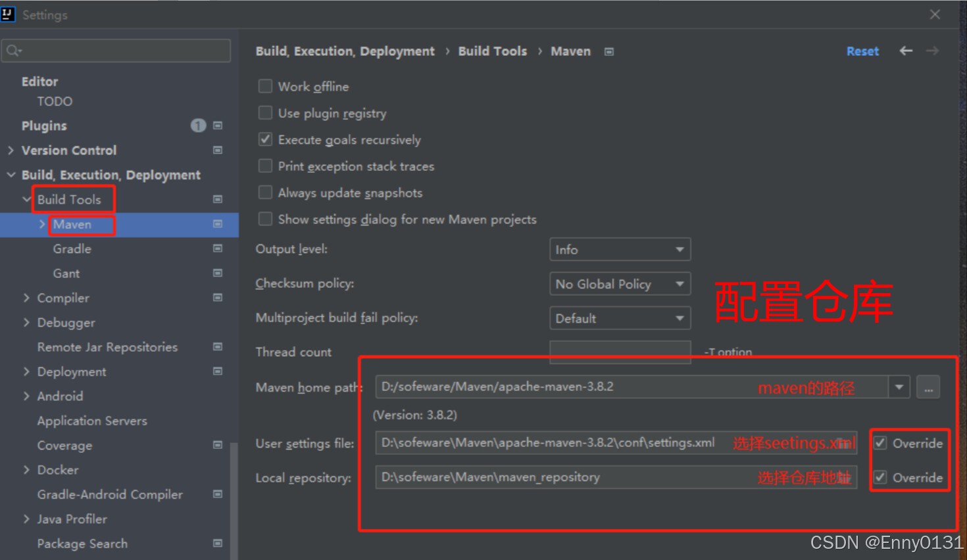Click the Local repository path field
Image resolution: width=967 pixels, height=560 pixels.
[616, 477]
